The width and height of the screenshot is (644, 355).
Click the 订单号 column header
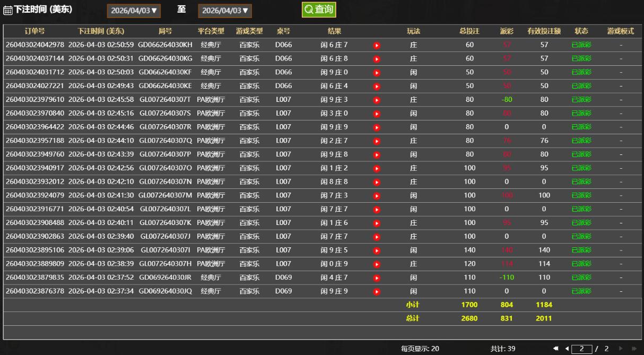pyautogui.click(x=35, y=31)
